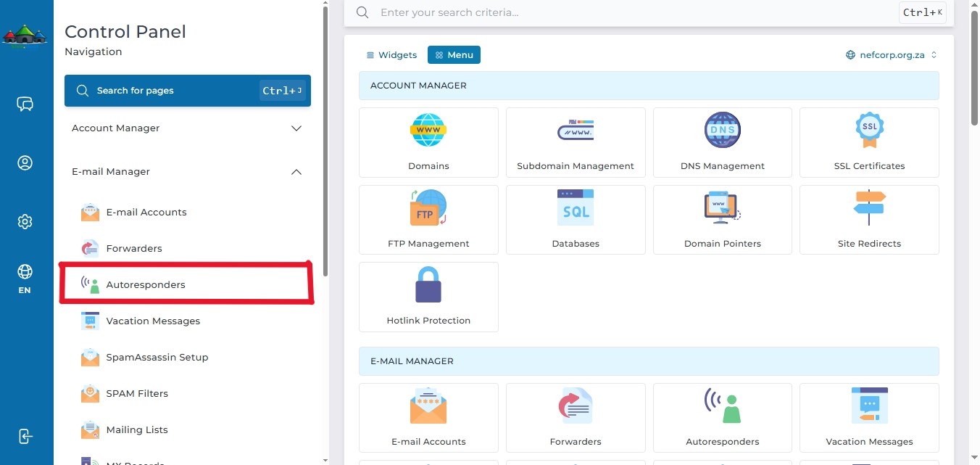Expand the Account Manager section
This screenshot has height=465, width=980.
(x=188, y=128)
